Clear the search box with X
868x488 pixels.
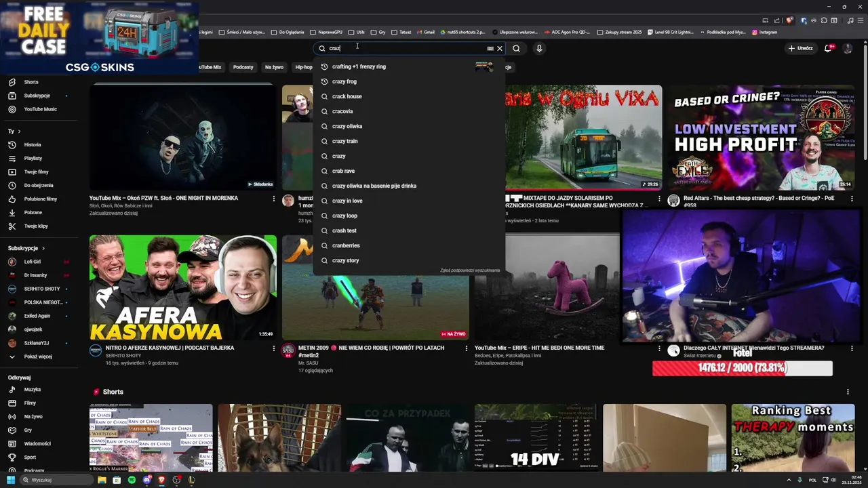pyautogui.click(x=500, y=48)
